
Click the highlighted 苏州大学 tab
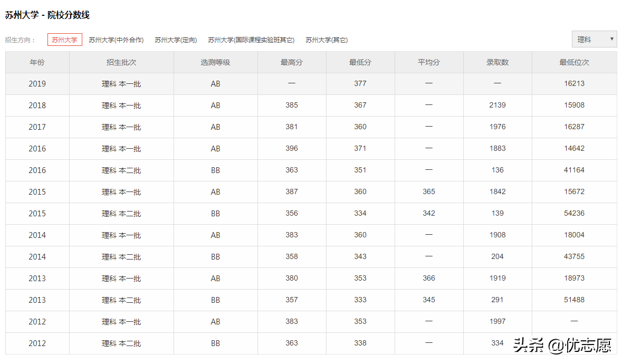click(x=64, y=39)
